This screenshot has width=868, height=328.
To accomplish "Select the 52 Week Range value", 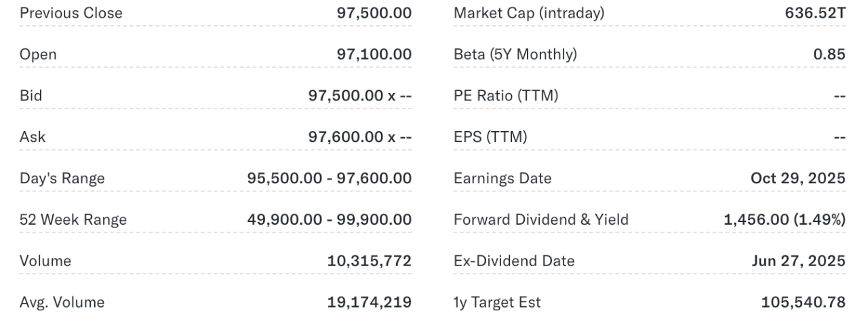I will (329, 220).
